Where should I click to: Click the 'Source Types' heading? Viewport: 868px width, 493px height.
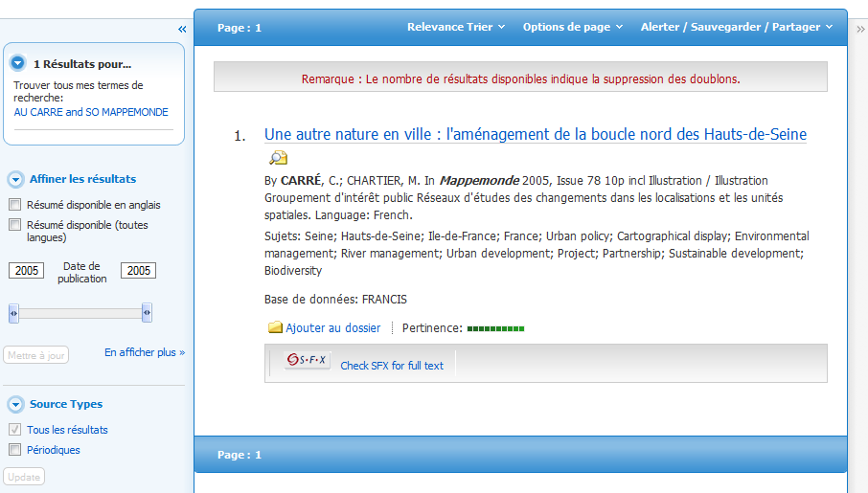click(66, 405)
